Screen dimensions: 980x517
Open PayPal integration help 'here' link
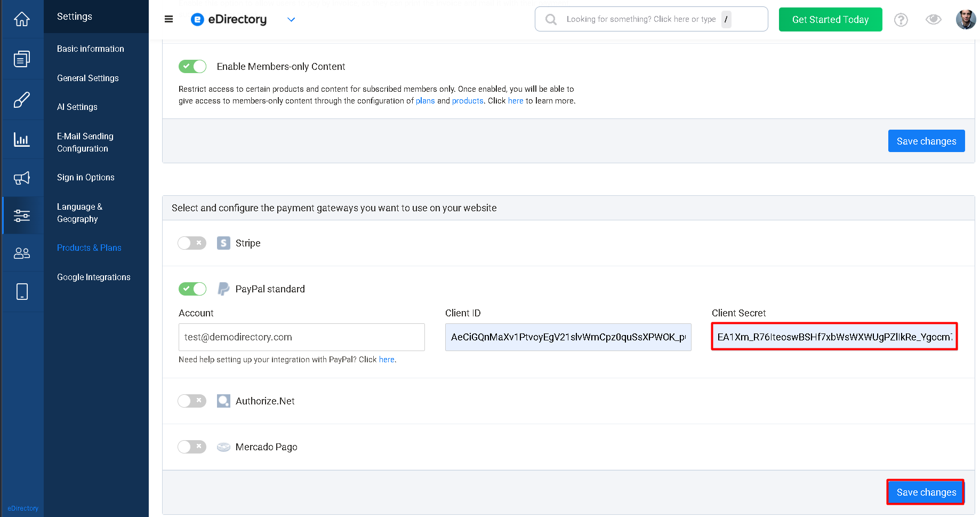(x=387, y=360)
